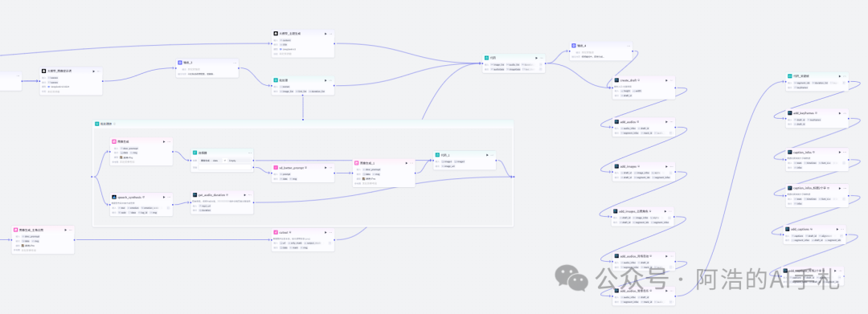
Task: Click the output port of 批处理 node
Action: click(x=335, y=86)
